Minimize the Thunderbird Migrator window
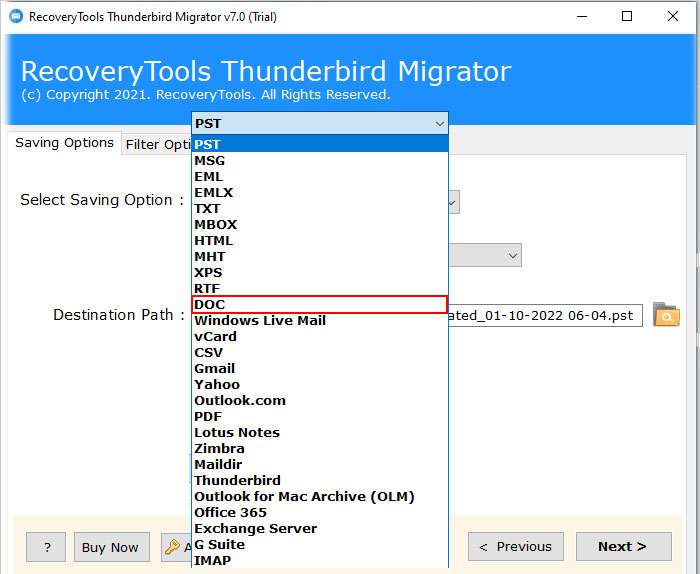The image size is (700, 574). click(582, 17)
